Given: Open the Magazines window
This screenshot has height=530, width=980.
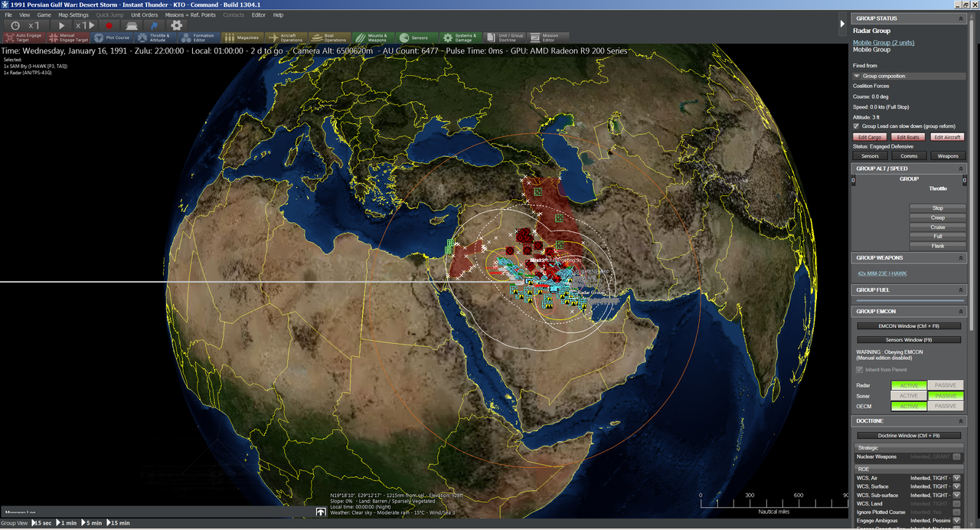Looking at the screenshot, I should [x=242, y=38].
